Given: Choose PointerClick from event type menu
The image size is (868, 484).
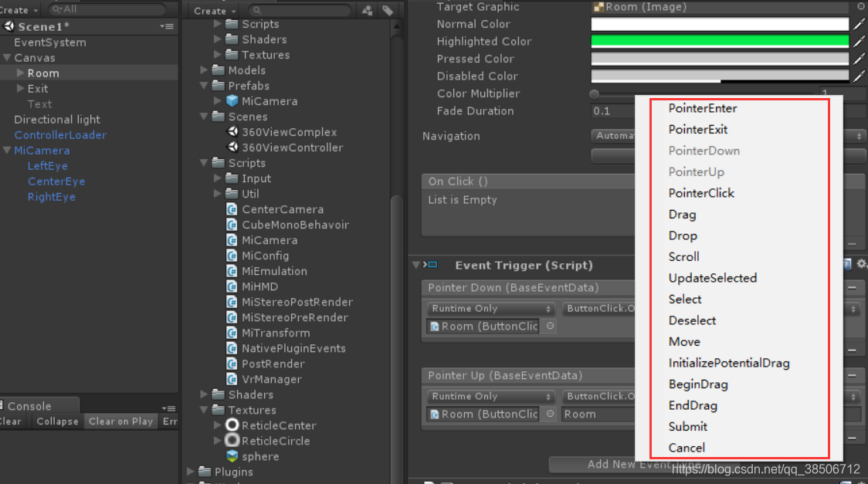Looking at the screenshot, I should (701, 193).
